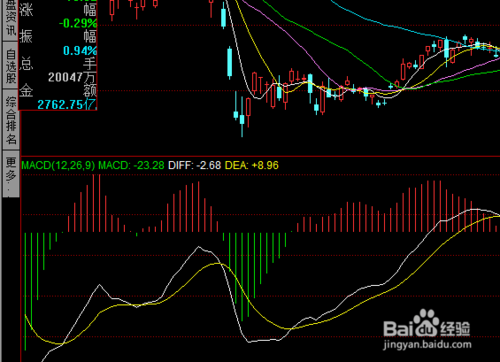
Task: Select the lowest candlestick on the chart
Action: point(242,126)
